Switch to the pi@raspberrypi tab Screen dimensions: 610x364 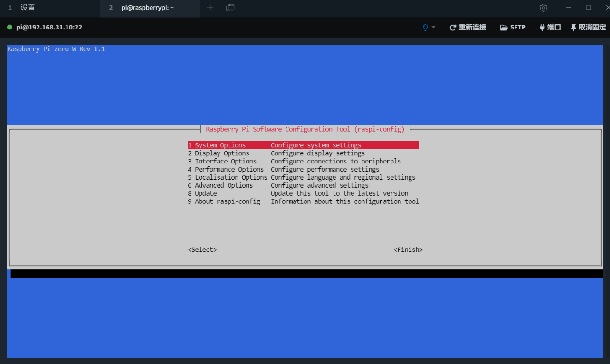pos(150,8)
